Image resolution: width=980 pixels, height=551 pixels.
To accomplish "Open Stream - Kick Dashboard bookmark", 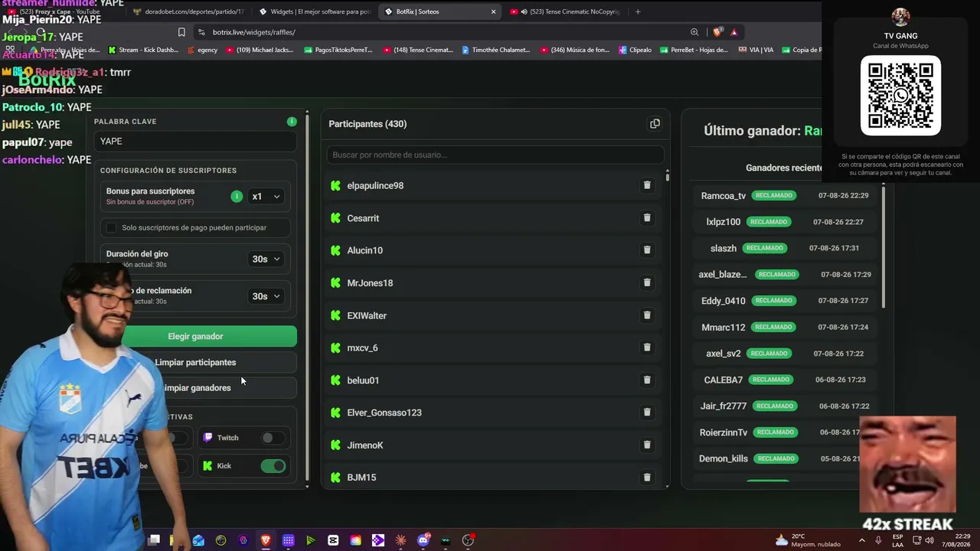I will (x=143, y=50).
